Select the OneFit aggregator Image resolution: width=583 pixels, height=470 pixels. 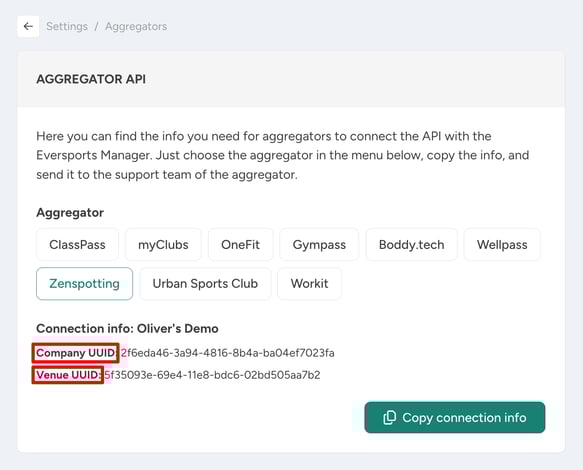(x=241, y=245)
